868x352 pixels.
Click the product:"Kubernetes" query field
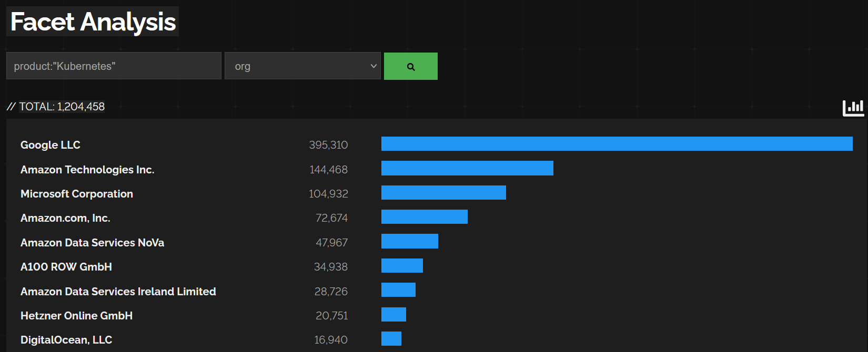coord(114,66)
